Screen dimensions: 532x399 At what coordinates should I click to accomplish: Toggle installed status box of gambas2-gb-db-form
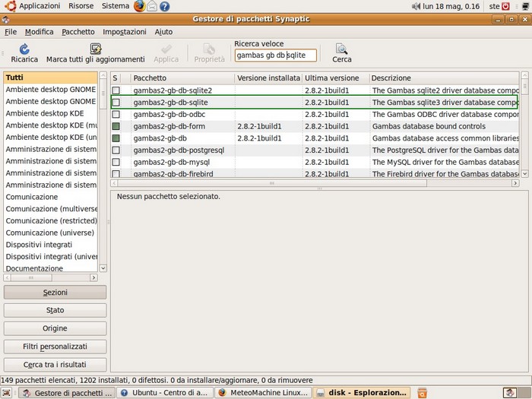coord(116,126)
